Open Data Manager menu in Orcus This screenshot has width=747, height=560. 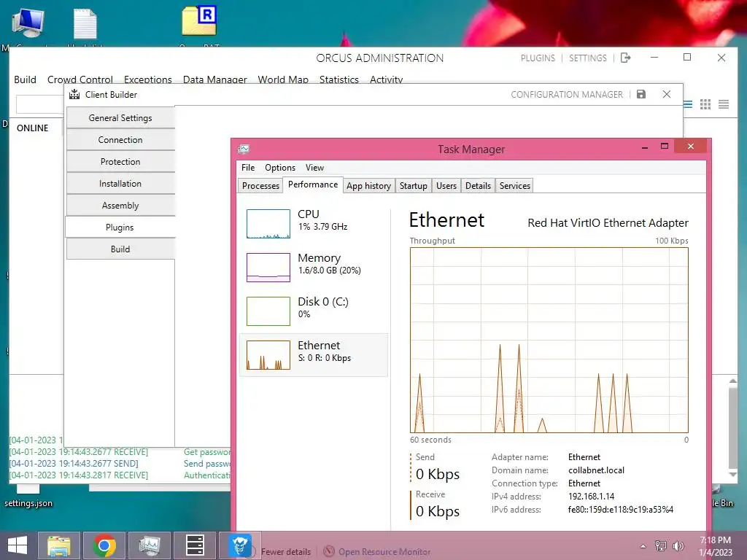pos(215,79)
